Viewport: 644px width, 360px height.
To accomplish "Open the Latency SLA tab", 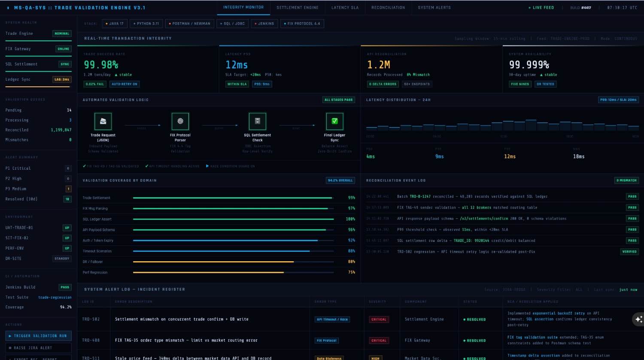I will pos(345,7).
